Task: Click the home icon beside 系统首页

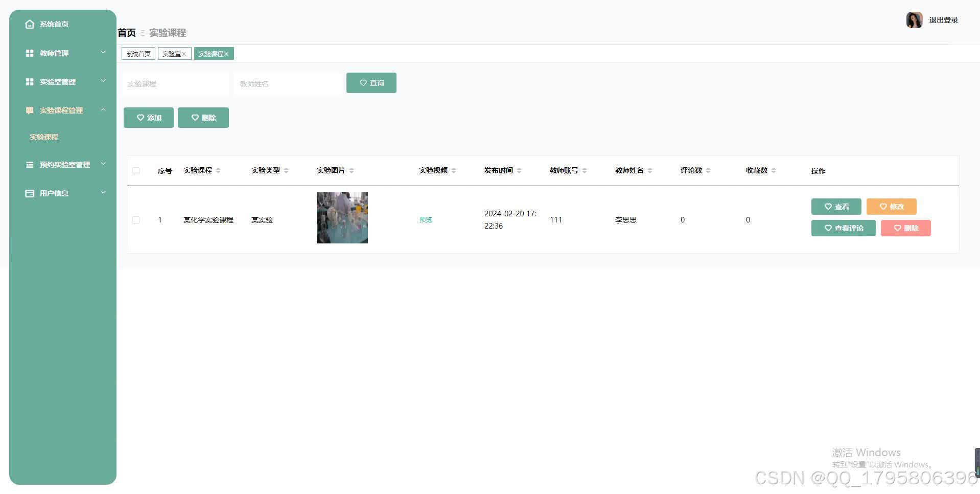Action: pos(30,24)
